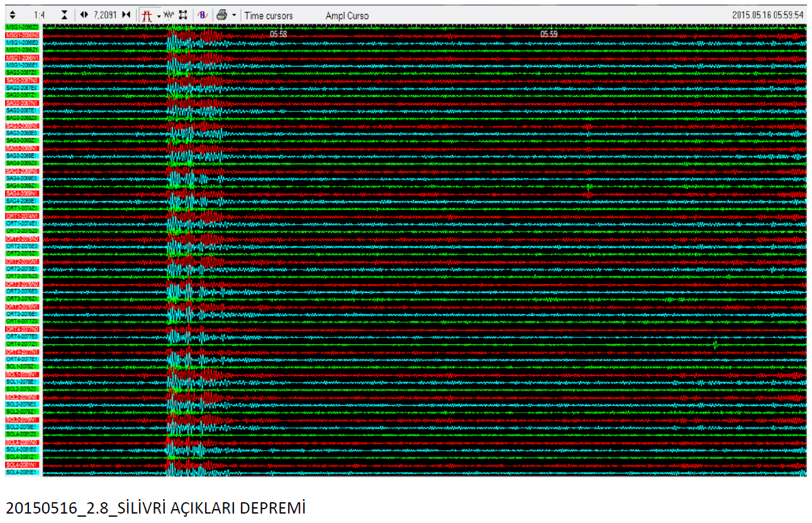The width and height of the screenshot is (812, 523).
Task: Toggle the Ampl Cursors option
Action: coord(347,16)
